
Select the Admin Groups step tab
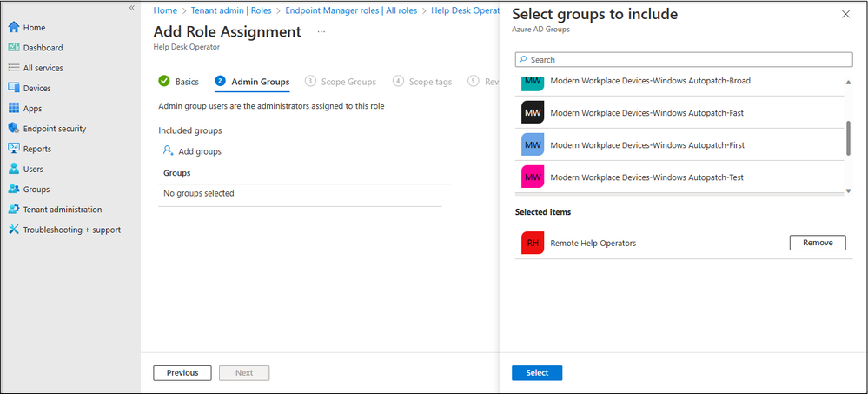point(252,82)
